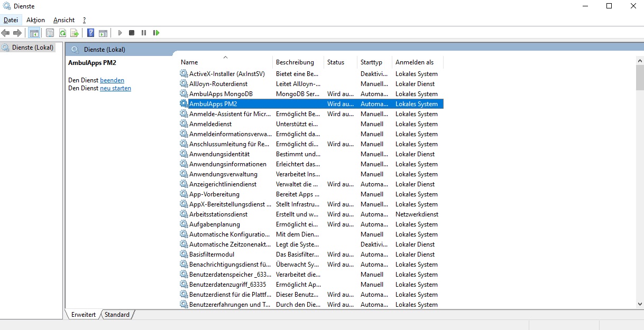Open the Aktion menu
Viewport: 644px width, 330px height.
pos(35,20)
